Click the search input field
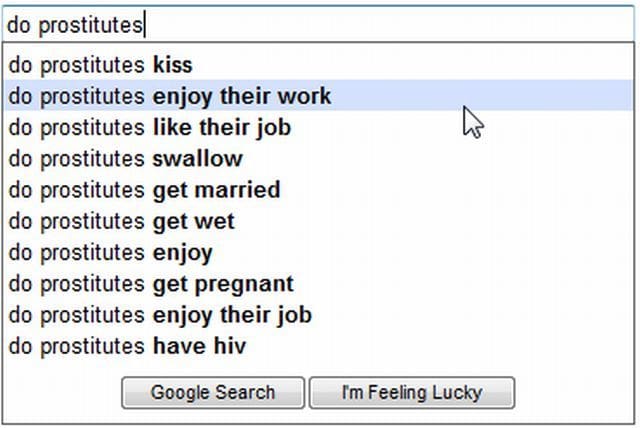The height and width of the screenshot is (428, 640). (x=318, y=24)
